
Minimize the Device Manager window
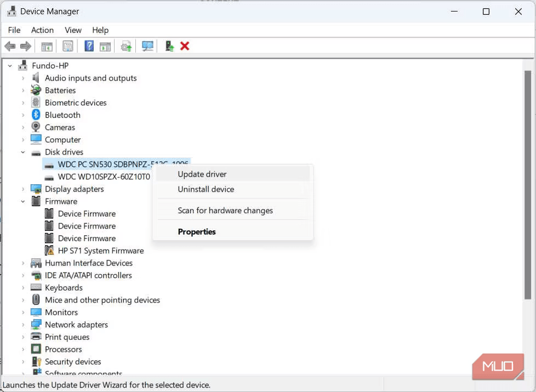[454, 12]
